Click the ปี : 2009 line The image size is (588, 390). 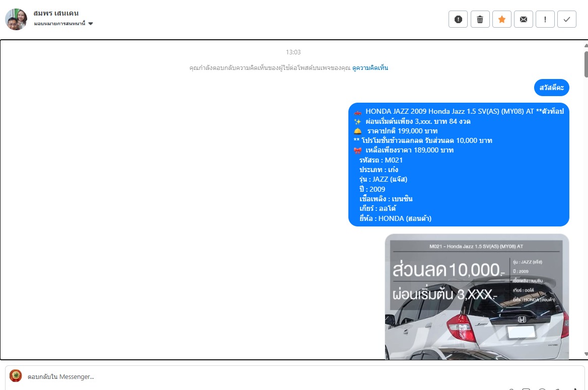click(x=372, y=189)
